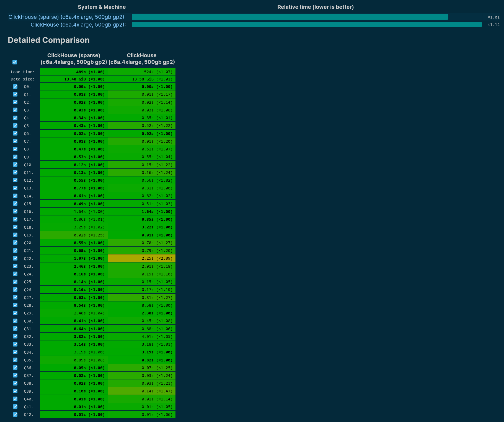Click the sparse Load time 489s cell
This screenshot has height=422, width=504.
tap(74, 72)
